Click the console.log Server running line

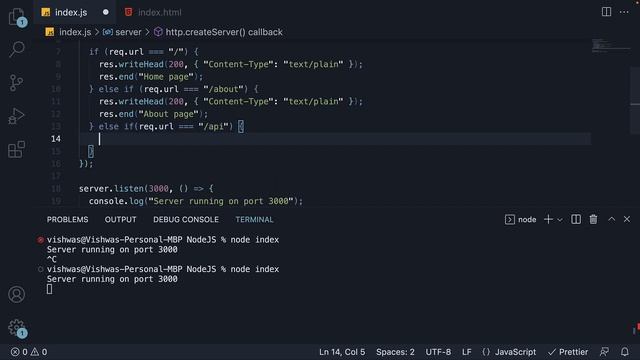coord(196,201)
